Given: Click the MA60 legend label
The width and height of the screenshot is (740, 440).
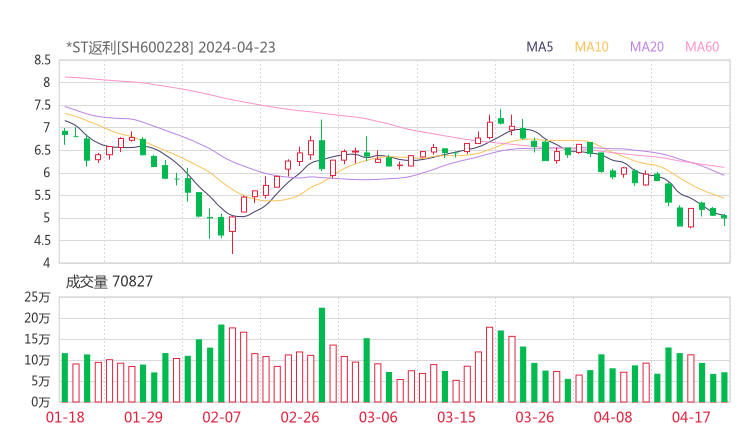Looking at the screenshot, I should (x=702, y=47).
